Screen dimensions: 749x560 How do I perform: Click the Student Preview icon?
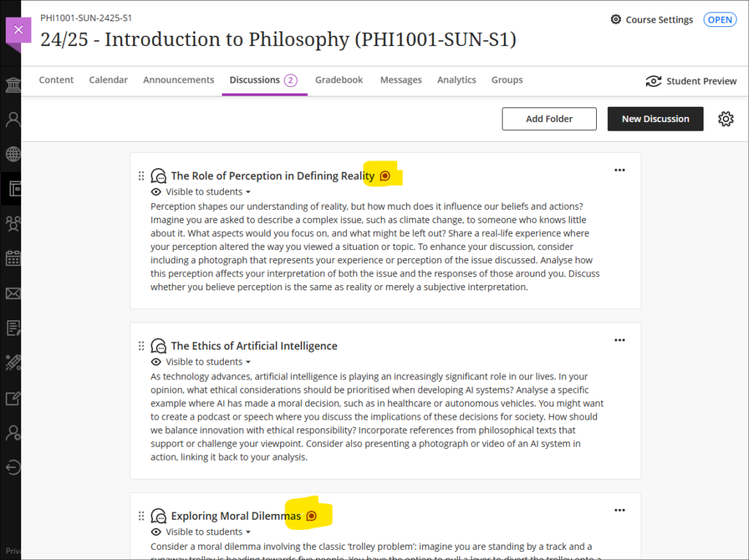[653, 81]
